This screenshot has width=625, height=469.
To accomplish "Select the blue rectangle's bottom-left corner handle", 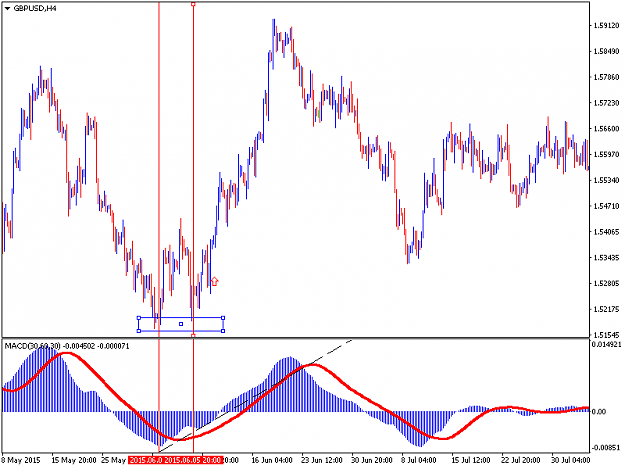I will 139,331.
